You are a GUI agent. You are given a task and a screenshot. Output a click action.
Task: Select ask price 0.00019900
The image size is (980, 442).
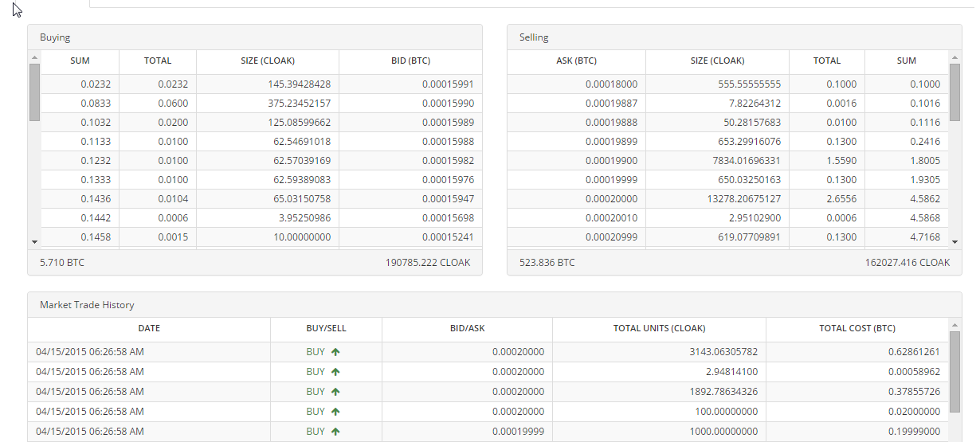click(x=611, y=160)
